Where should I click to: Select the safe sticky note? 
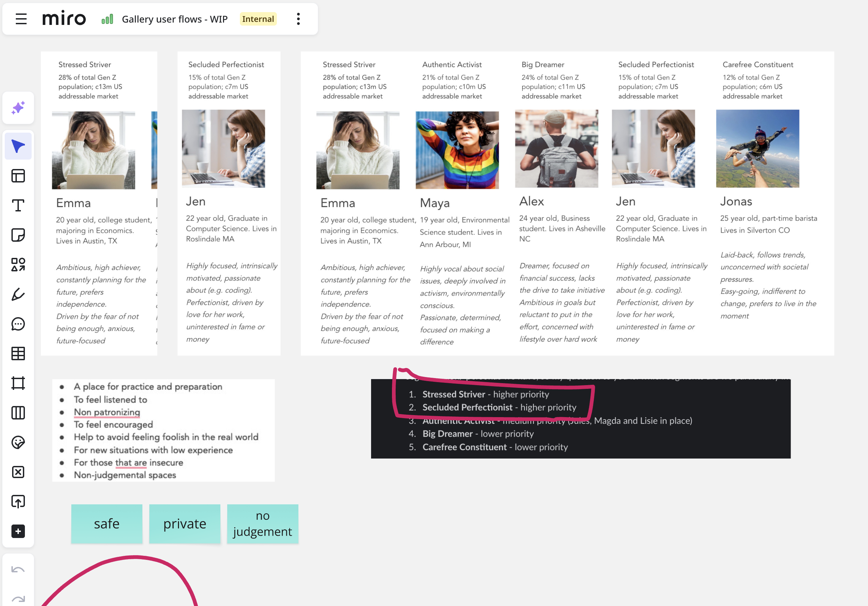pos(107,524)
